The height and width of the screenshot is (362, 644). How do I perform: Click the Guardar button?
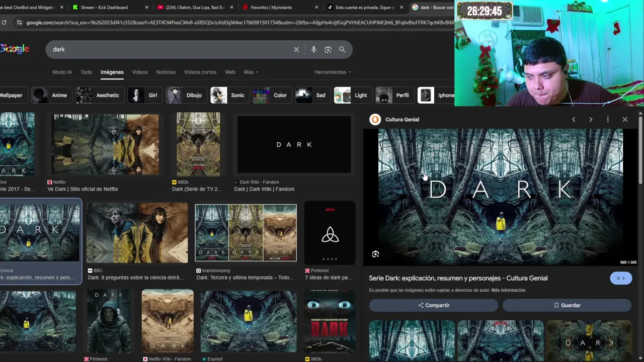click(x=567, y=305)
